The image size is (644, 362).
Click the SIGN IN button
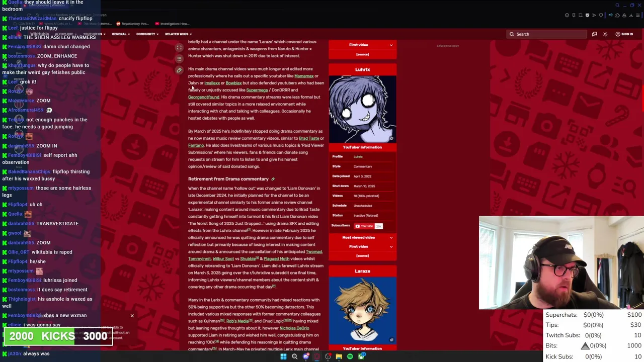[x=624, y=34]
